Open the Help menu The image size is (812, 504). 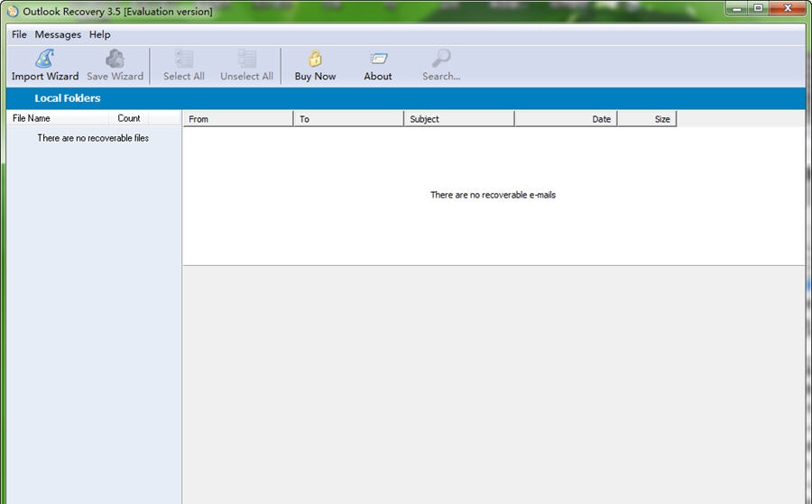coord(99,34)
